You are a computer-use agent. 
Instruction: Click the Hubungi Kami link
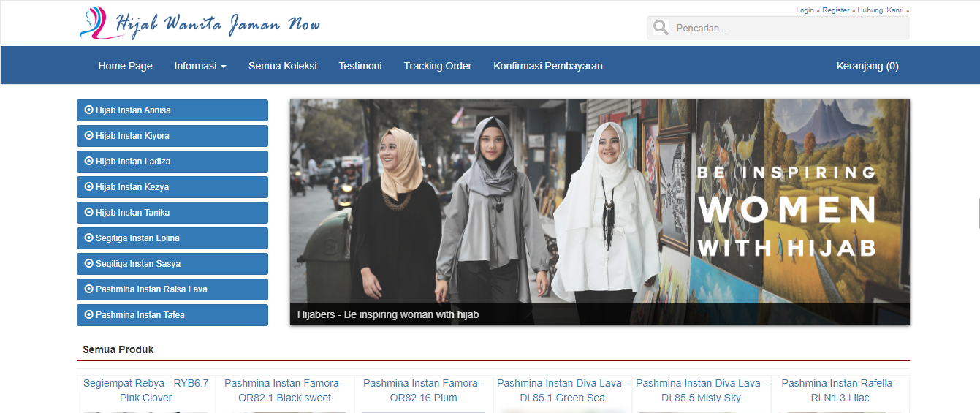pyautogui.click(x=881, y=10)
